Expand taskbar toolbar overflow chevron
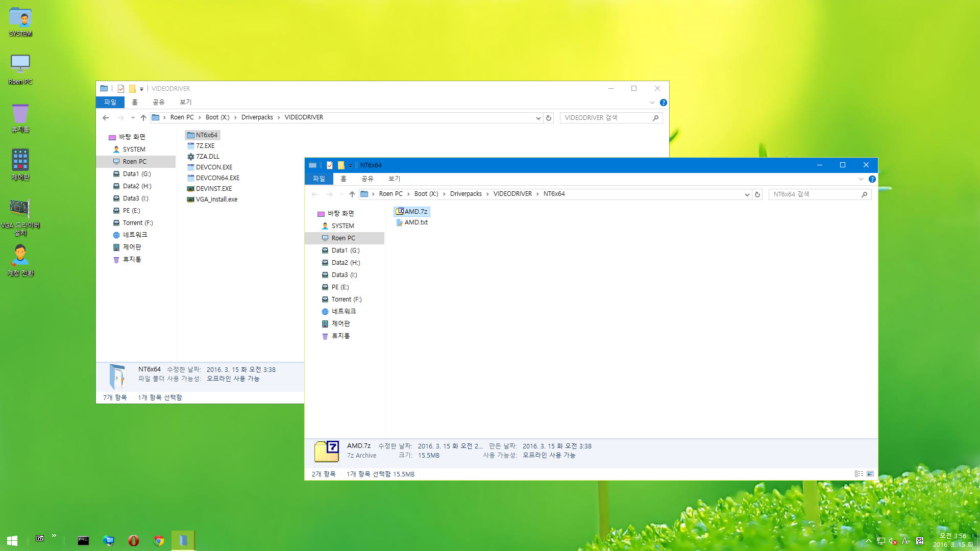The image size is (980, 551). tap(54, 536)
